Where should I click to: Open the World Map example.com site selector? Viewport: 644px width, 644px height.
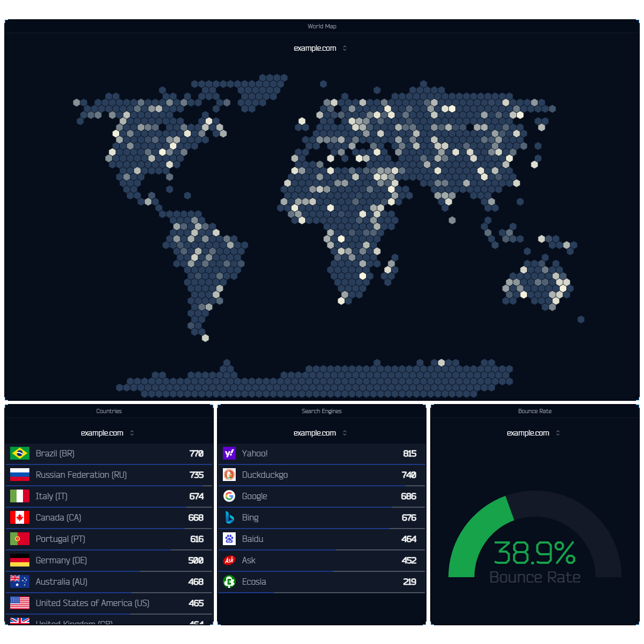tap(320, 48)
